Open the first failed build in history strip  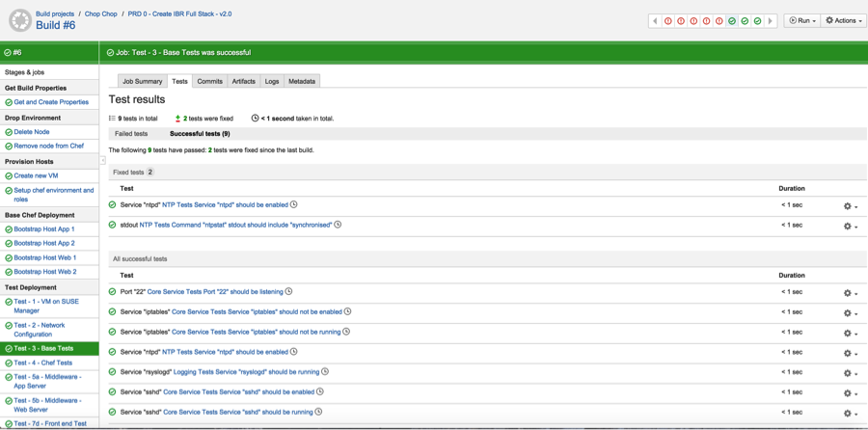668,20
